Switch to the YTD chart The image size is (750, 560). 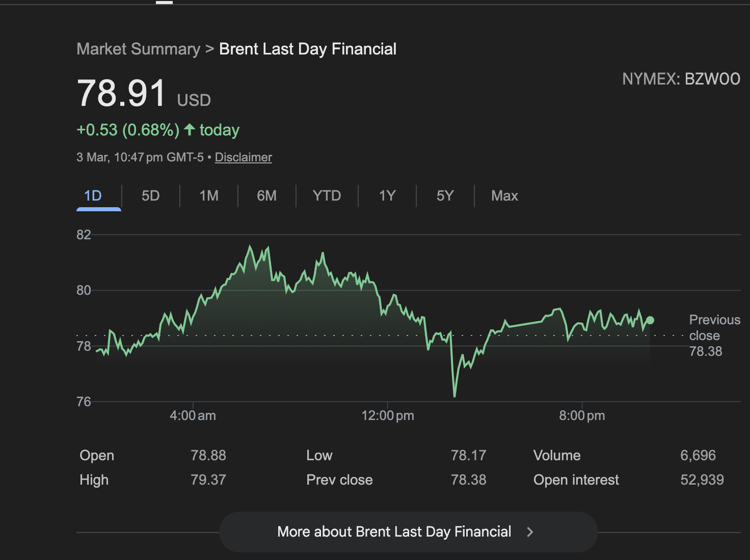(x=327, y=195)
